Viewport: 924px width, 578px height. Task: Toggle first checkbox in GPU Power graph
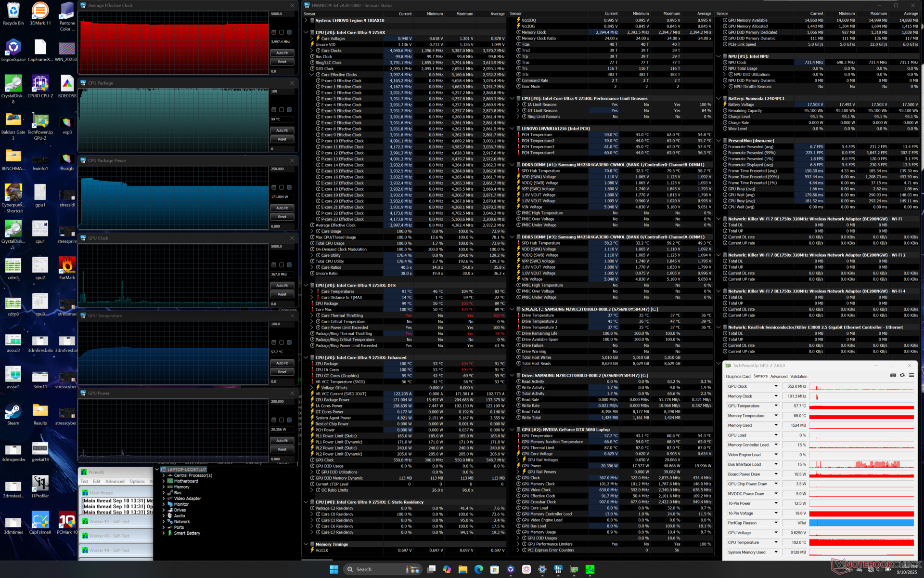click(x=274, y=420)
